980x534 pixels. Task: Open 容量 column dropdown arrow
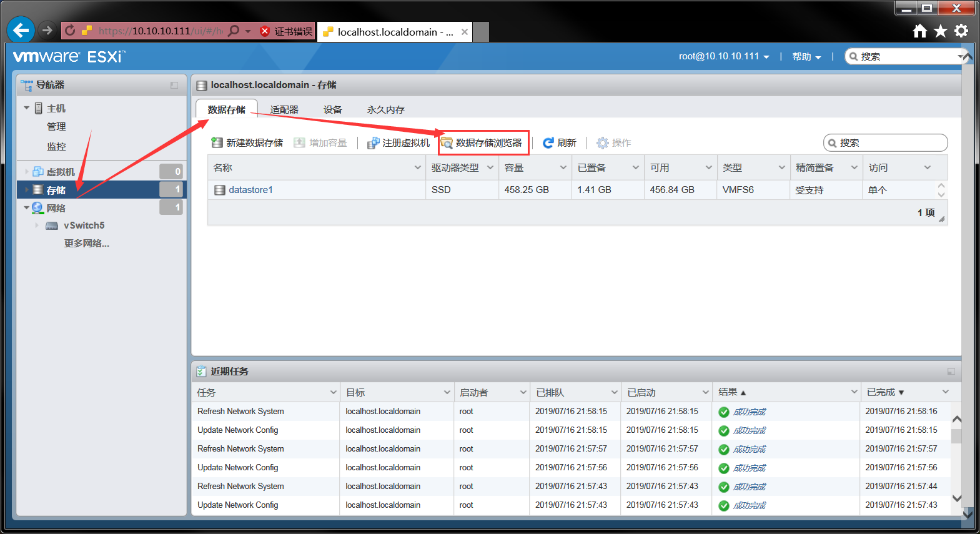(563, 167)
